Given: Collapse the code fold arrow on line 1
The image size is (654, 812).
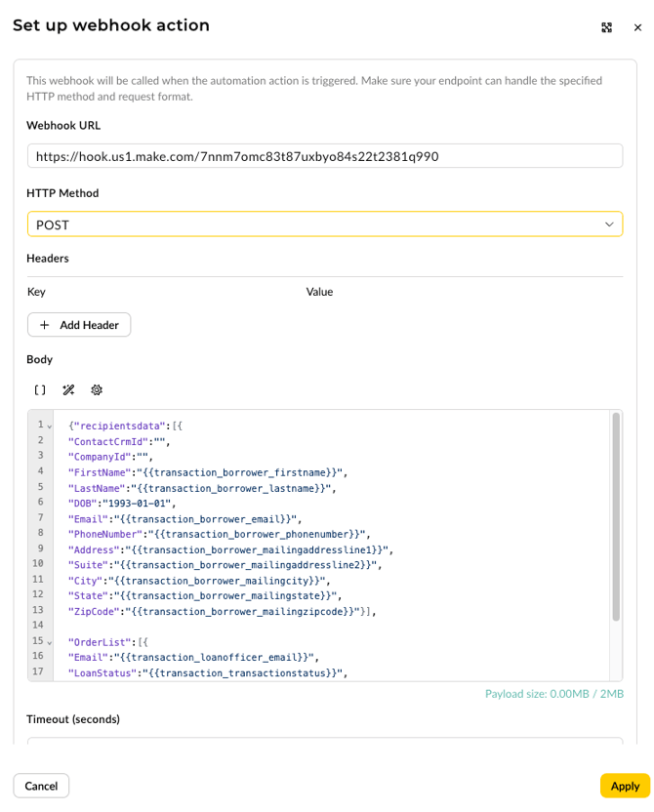Looking at the screenshot, I should point(50,426).
